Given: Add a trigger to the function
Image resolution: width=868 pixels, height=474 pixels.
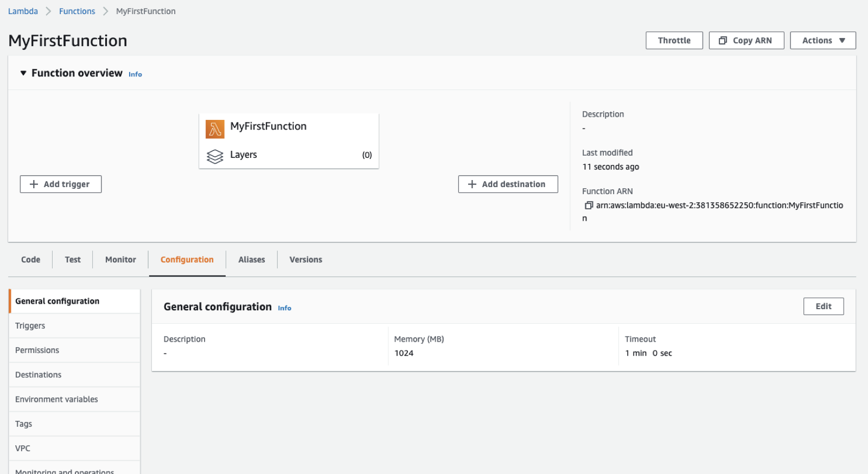Looking at the screenshot, I should pyautogui.click(x=61, y=184).
